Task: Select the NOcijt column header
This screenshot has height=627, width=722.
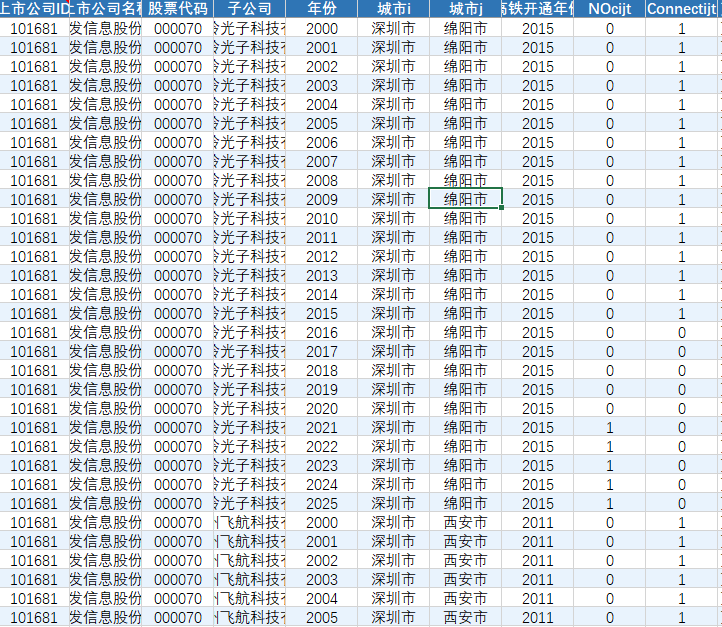Action: 609,9
